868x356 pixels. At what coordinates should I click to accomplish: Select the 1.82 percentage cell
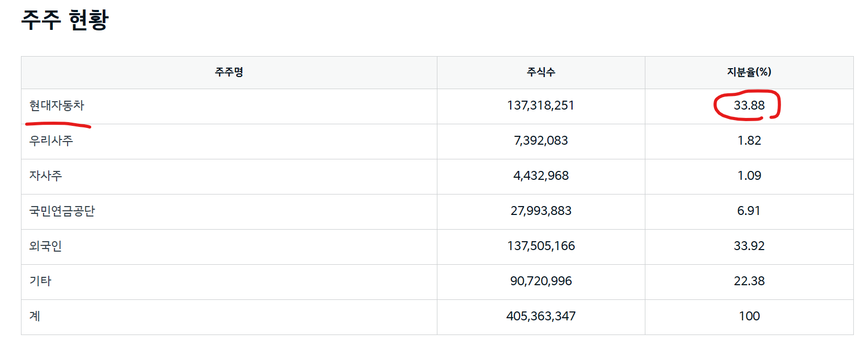(749, 141)
